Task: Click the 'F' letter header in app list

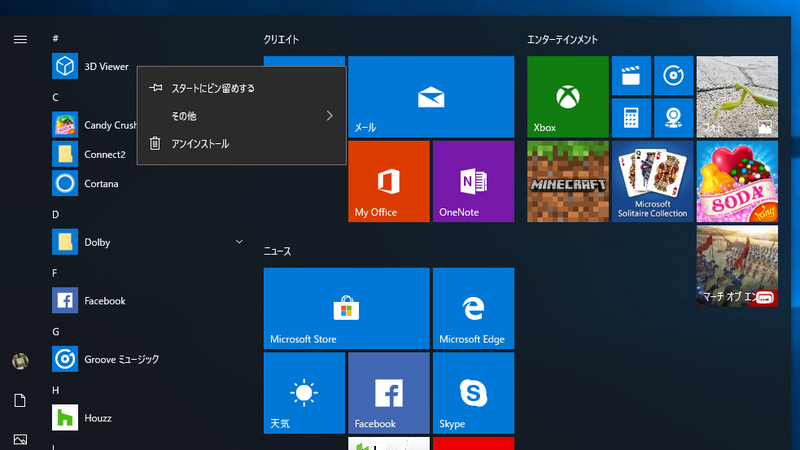Action: (x=55, y=273)
